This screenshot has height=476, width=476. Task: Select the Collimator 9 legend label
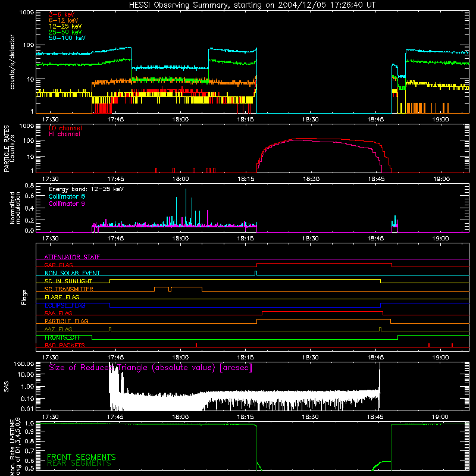[x=67, y=203]
